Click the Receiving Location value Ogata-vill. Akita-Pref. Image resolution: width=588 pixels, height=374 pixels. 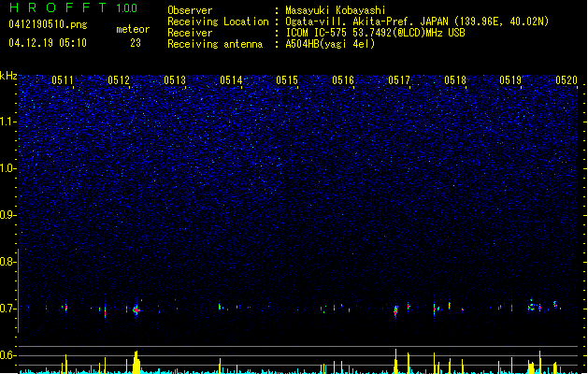348,22
